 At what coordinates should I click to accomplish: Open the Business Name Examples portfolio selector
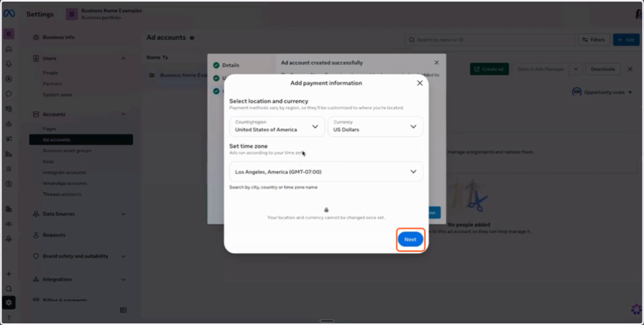tap(104, 14)
